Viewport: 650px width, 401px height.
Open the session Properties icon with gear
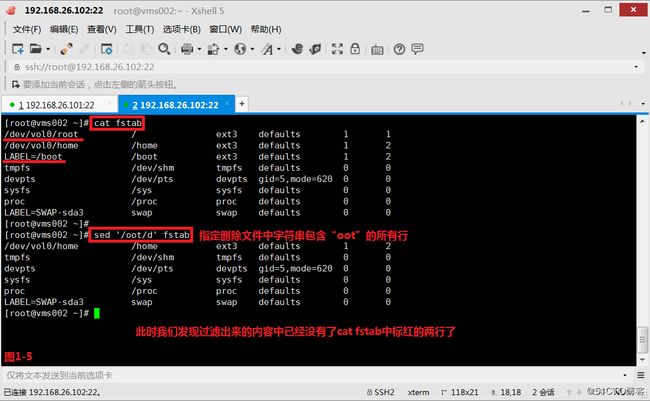[107, 49]
